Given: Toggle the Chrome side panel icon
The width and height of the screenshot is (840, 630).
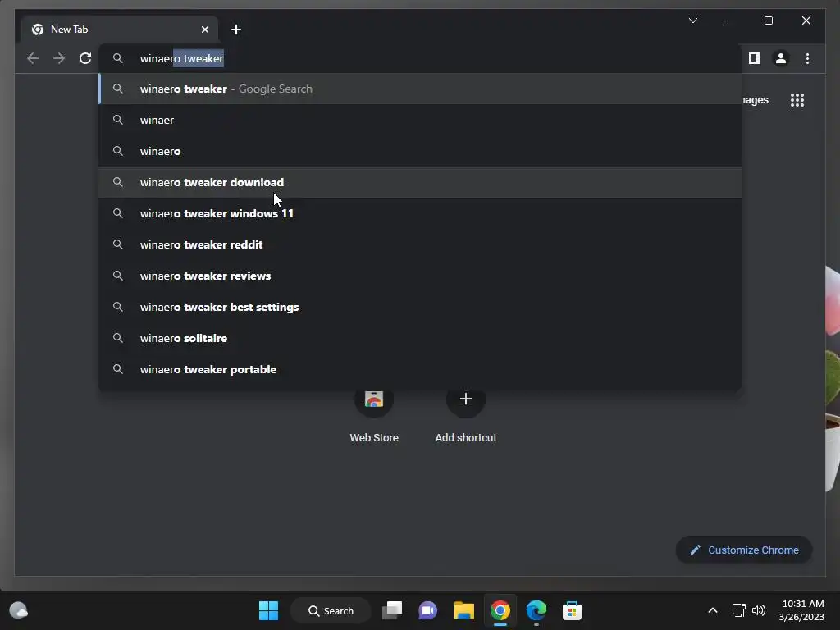Looking at the screenshot, I should [755, 58].
